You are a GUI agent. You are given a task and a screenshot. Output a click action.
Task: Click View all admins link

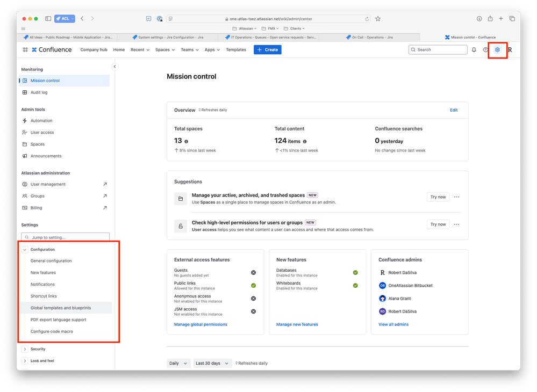[393, 325]
